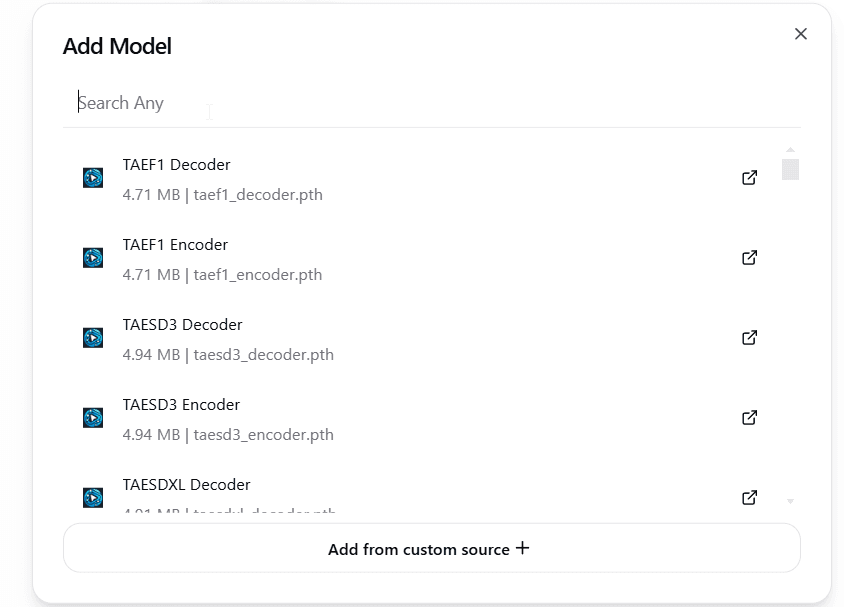Open external link for TAESDXL Decoder
This screenshot has width=844, height=607.
click(x=749, y=497)
